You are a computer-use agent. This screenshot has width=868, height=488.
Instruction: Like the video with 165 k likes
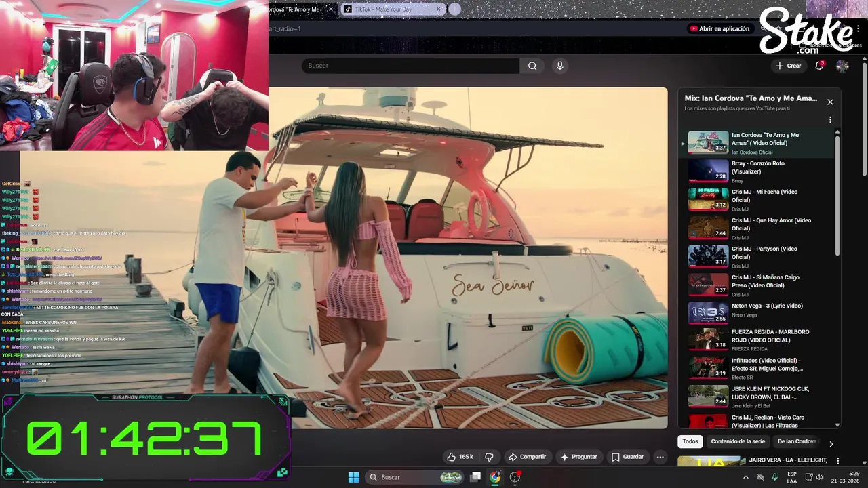click(460, 457)
